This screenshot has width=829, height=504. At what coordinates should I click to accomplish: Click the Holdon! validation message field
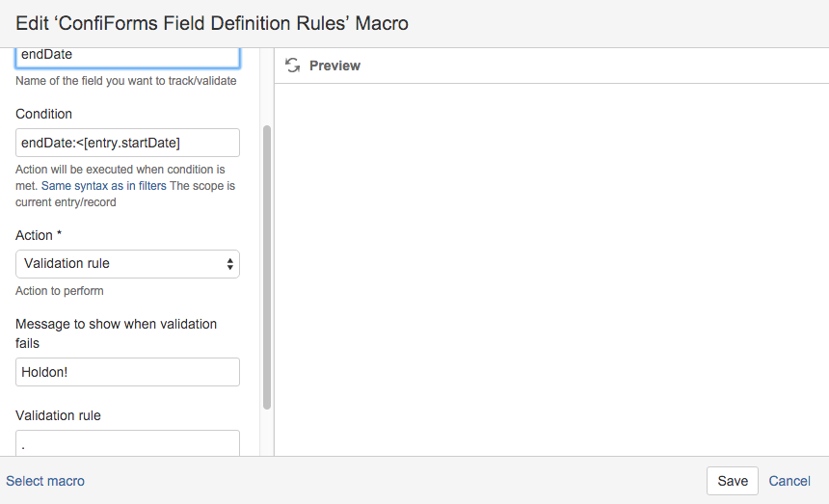click(127, 372)
